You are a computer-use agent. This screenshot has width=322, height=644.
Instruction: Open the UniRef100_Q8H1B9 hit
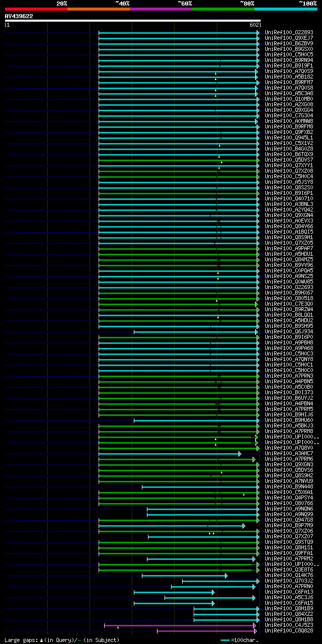[289, 608]
